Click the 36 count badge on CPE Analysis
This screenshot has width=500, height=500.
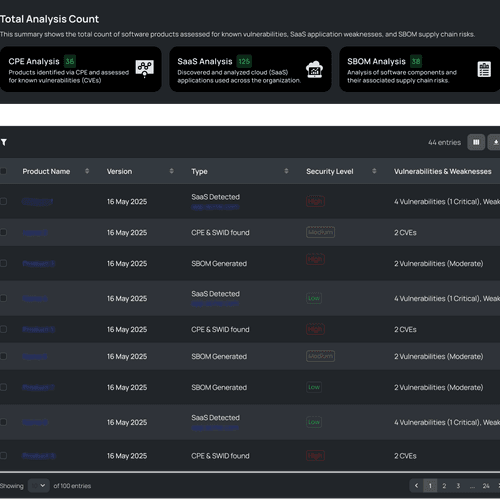pyautogui.click(x=70, y=61)
